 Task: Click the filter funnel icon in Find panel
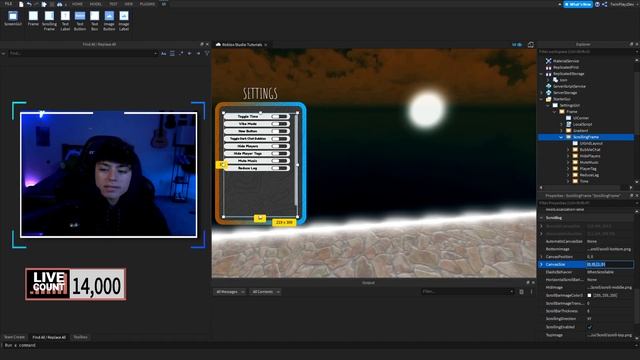[x=207, y=53]
